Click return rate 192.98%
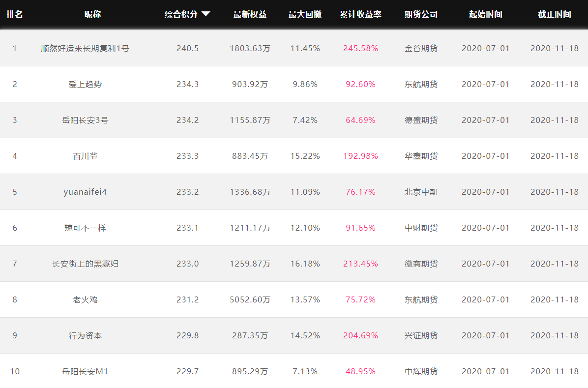 click(360, 156)
